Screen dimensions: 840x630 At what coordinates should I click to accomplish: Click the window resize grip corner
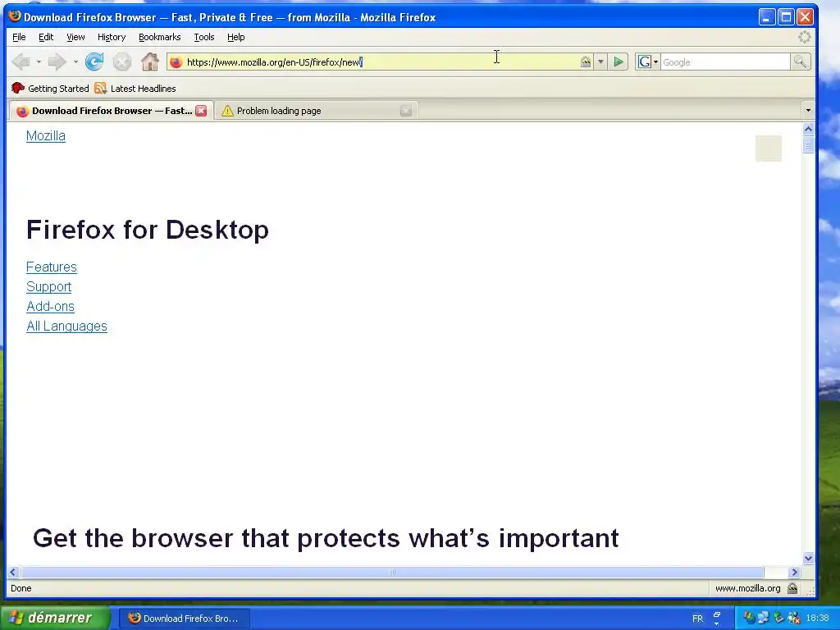810,591
